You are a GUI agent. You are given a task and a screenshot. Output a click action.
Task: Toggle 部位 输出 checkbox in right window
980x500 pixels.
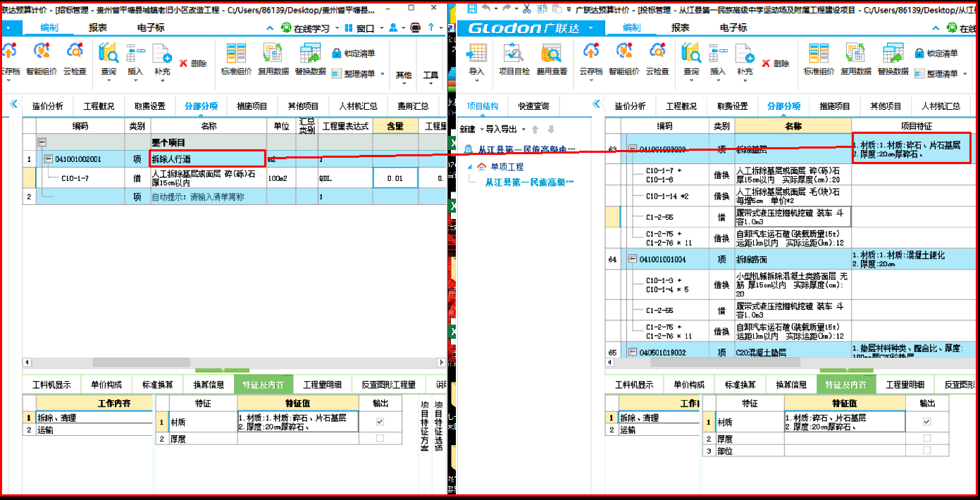[926, 450]
